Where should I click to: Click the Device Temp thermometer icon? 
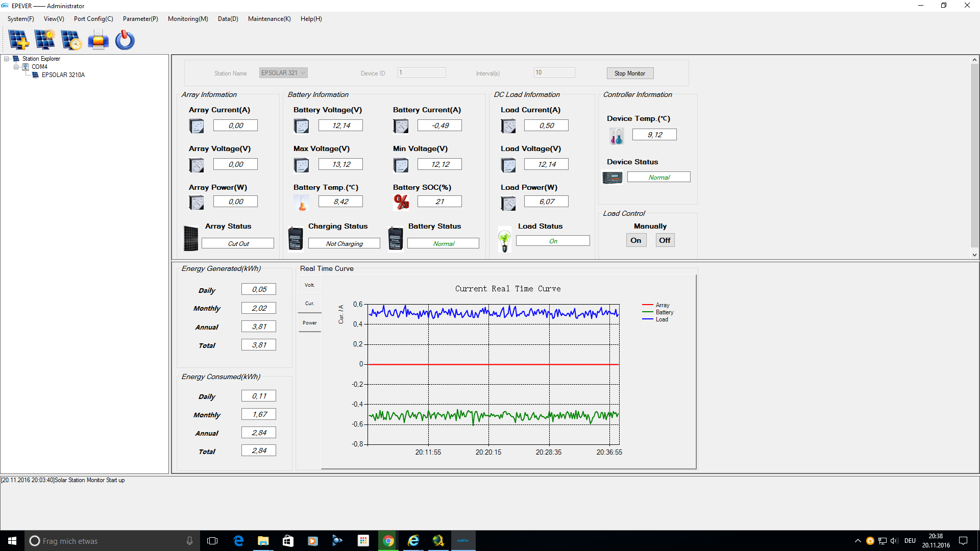click(616, 136)
